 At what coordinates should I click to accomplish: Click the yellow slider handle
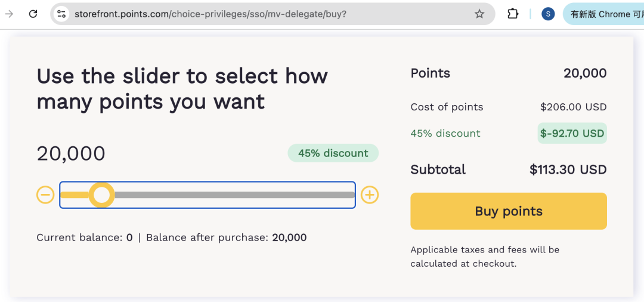click(101, 195)
